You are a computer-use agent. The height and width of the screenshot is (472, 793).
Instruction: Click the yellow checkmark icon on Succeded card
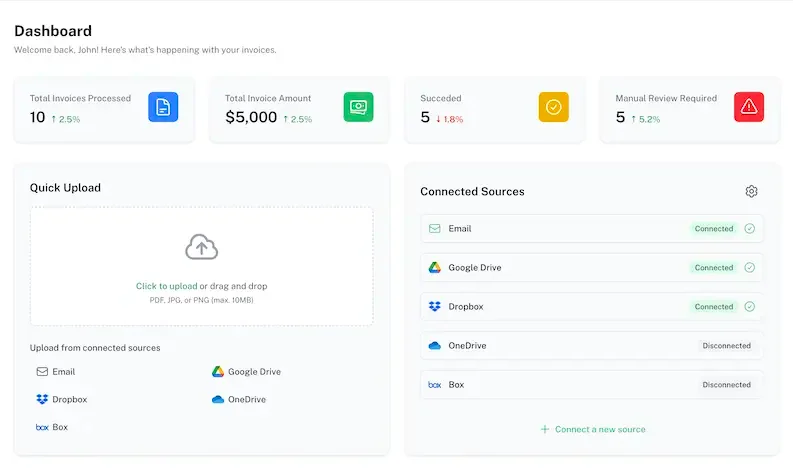[554, 107]
